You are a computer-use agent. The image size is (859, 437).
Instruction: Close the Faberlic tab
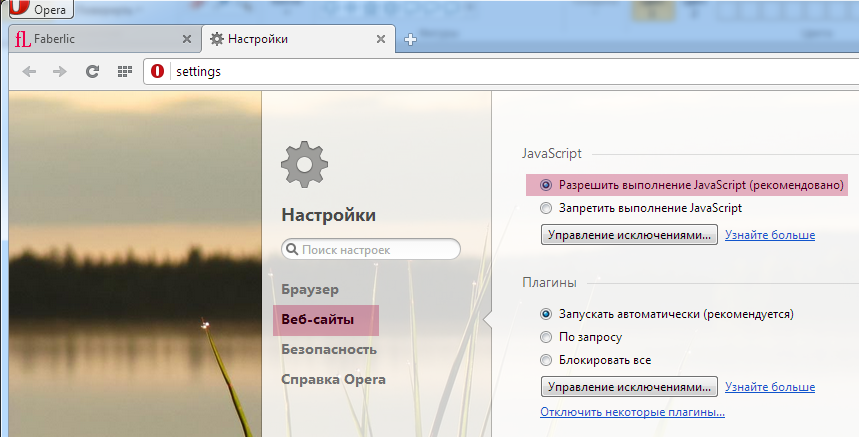pyautogui.click(x=186, y=40)
